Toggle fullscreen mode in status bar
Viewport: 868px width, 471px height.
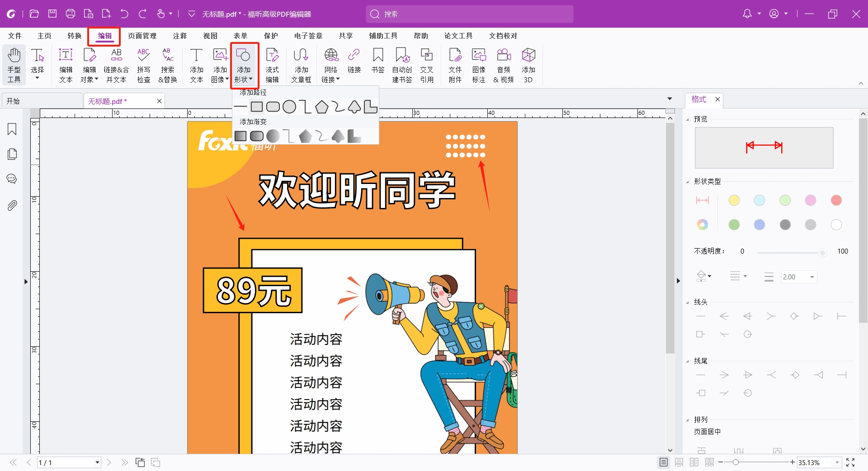point(850,462)
